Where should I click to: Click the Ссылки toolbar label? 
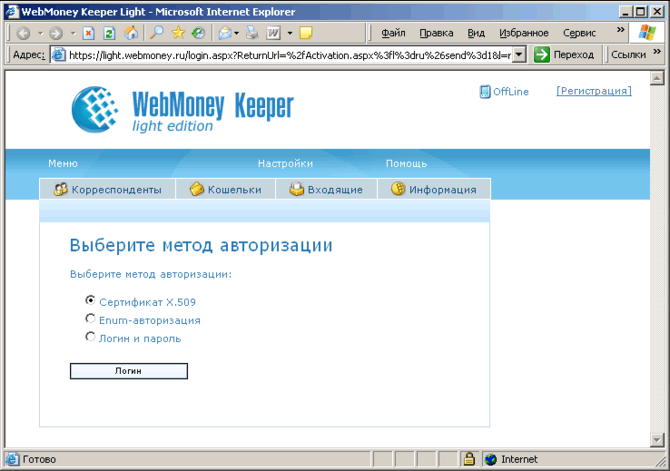628,55
